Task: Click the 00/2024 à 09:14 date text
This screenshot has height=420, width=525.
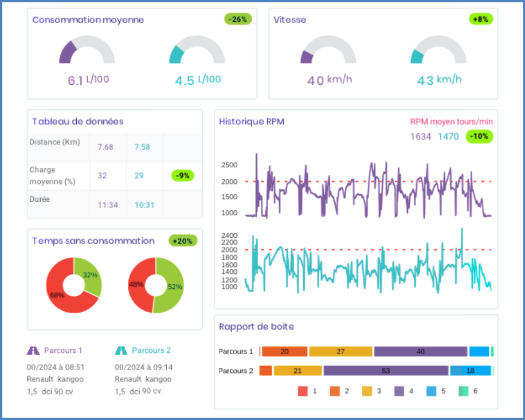Action: [144, 367]
